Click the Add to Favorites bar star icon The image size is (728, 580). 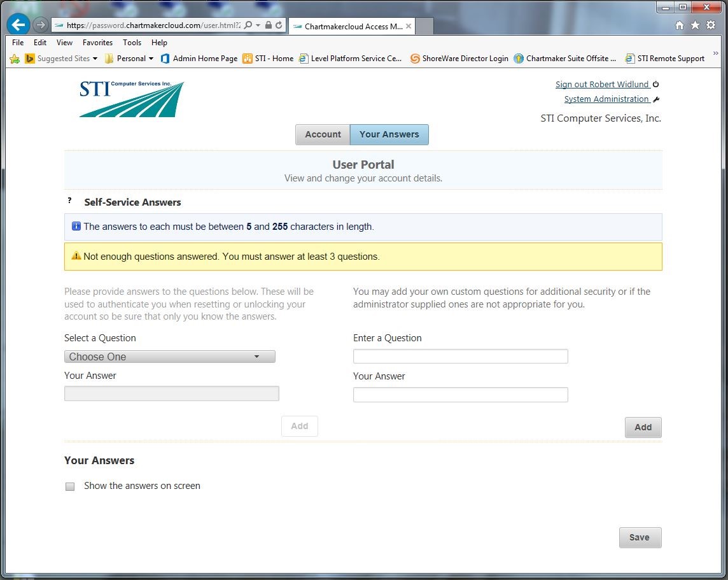click(15, 59)
